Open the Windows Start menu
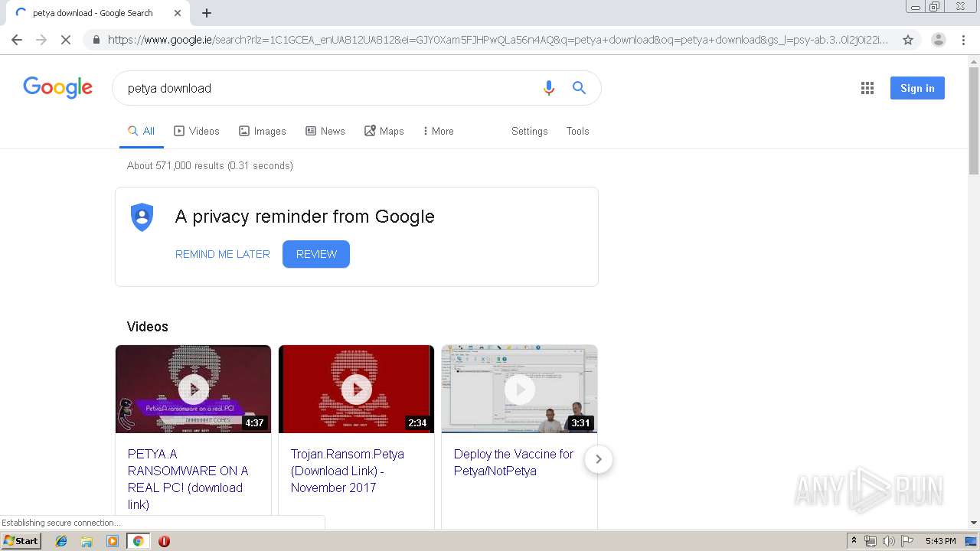The height and width of the screenshot is (551, 980). click(21, 540)
